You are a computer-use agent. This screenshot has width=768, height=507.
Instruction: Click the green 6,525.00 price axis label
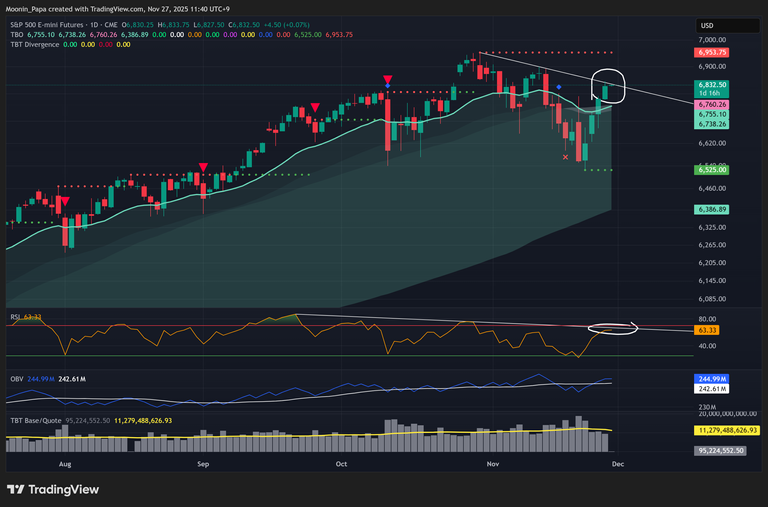pyautogui.click(x=713, y=170)
